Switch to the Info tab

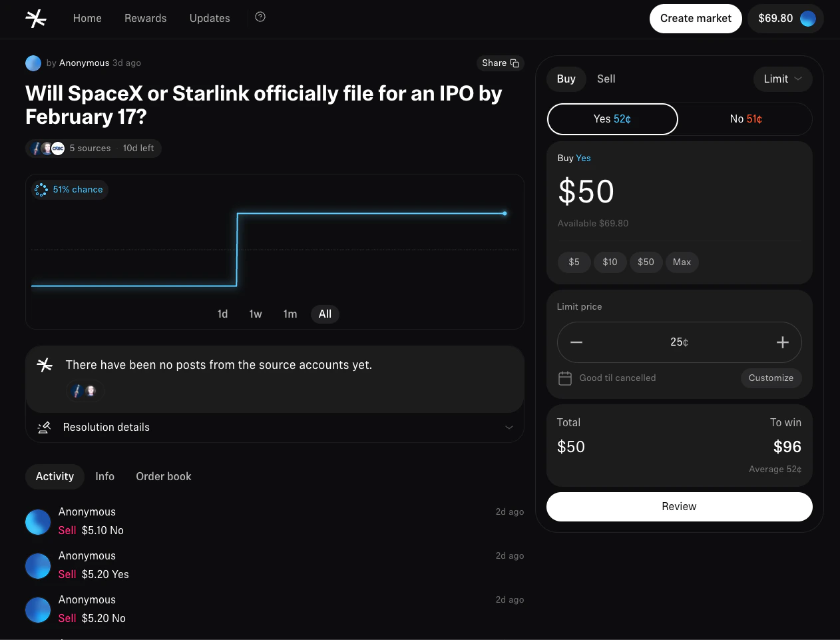[105, 477]
